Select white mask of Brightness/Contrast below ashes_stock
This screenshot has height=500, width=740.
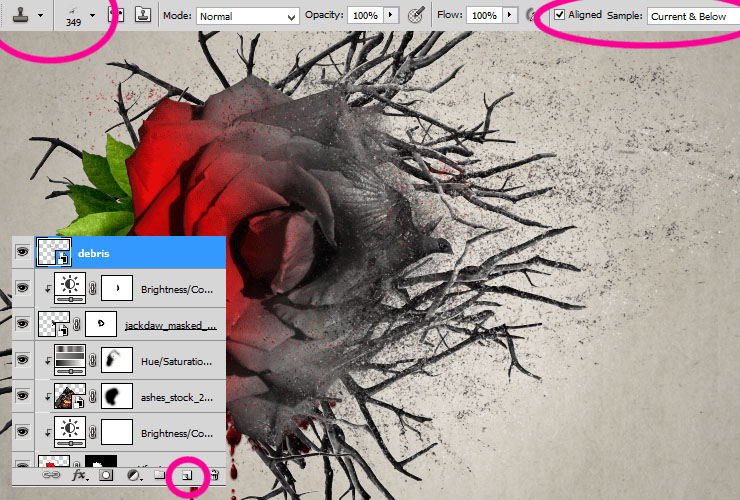click(117, 432)
